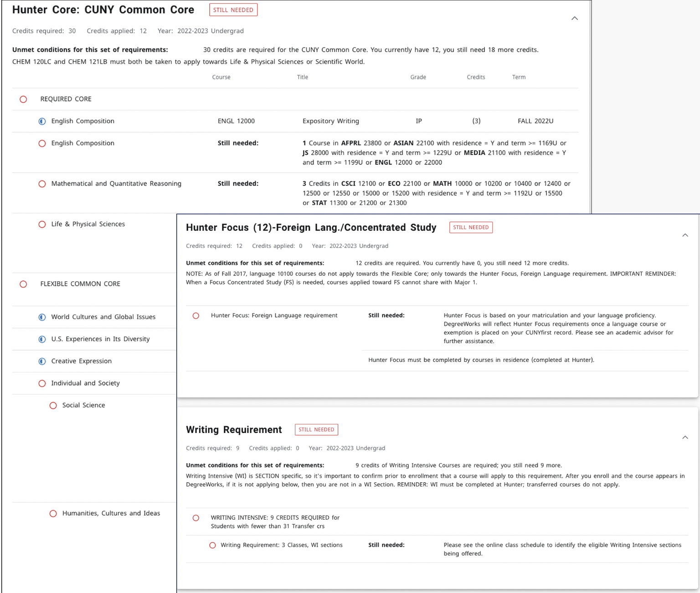700x593 pixels.
Task: Click the Hunter Focus section heading
Action: coord(311,227)
